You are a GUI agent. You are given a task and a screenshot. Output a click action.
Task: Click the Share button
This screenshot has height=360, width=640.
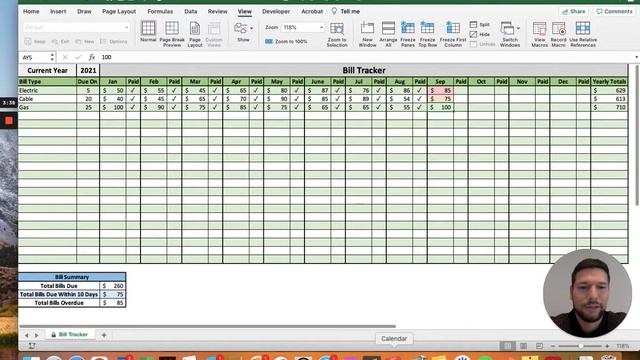[x=573, y=11]
